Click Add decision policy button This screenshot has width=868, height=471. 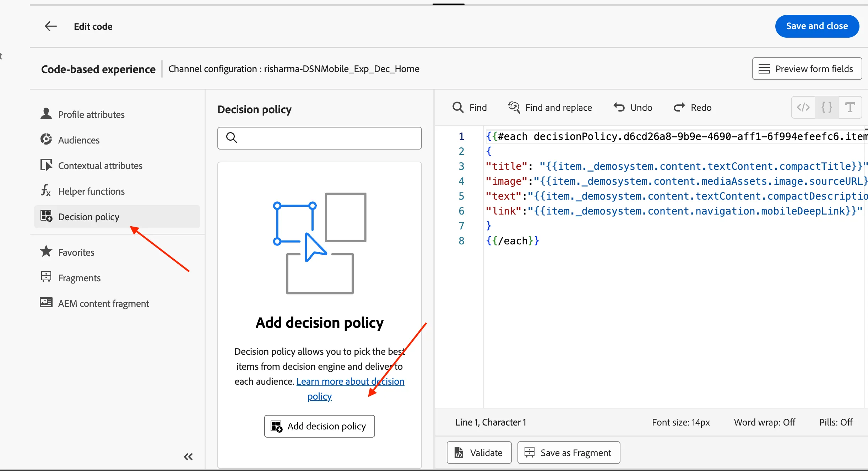[319, 426]
